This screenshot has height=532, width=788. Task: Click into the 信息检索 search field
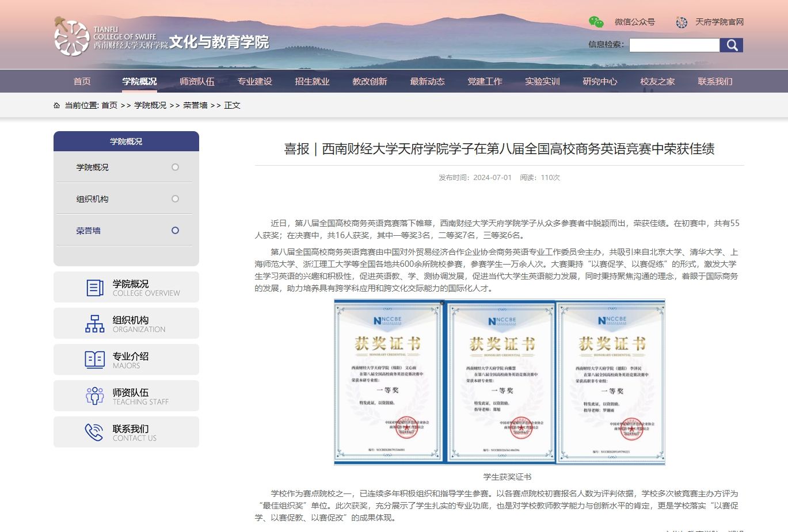pos(674,45)
